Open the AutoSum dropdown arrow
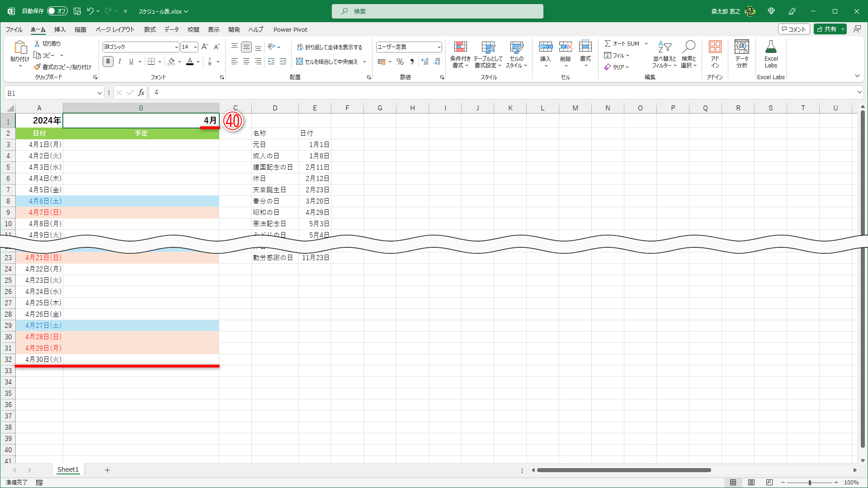The height and width of the screenshot is (488, 868). pyautogui.click(x=646, y=43)
